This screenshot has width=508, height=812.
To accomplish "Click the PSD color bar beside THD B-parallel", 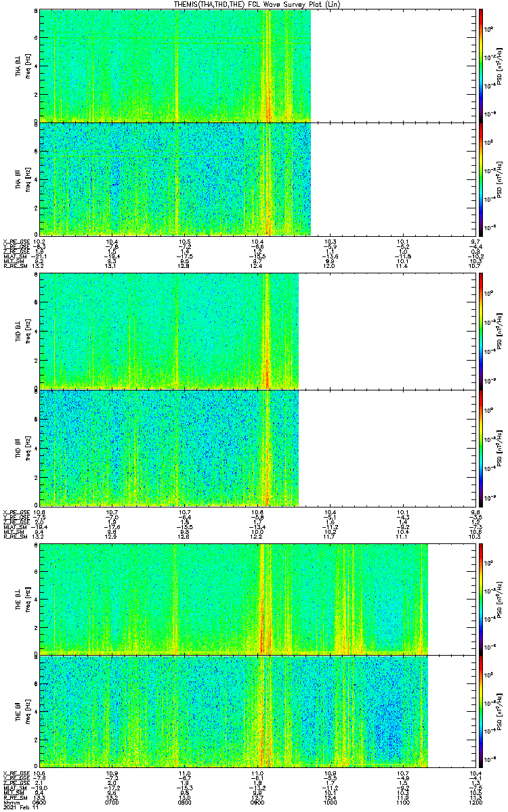I will click(x=481, y=448).
